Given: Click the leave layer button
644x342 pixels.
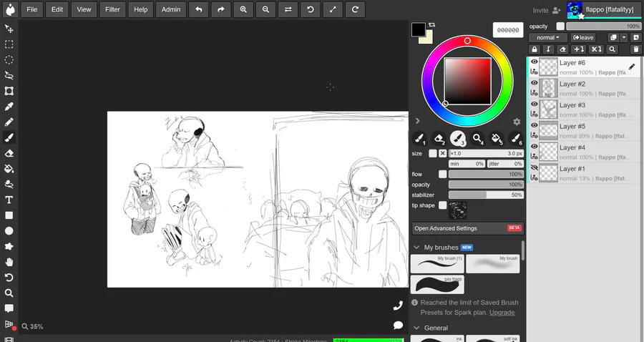Looking at the screenshot, I should (x=583, y=37).
